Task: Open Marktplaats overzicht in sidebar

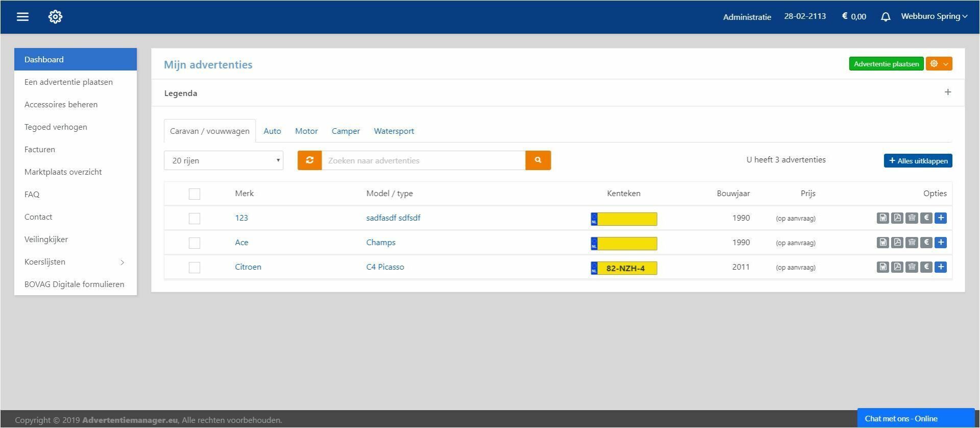Action: point(76,172)
